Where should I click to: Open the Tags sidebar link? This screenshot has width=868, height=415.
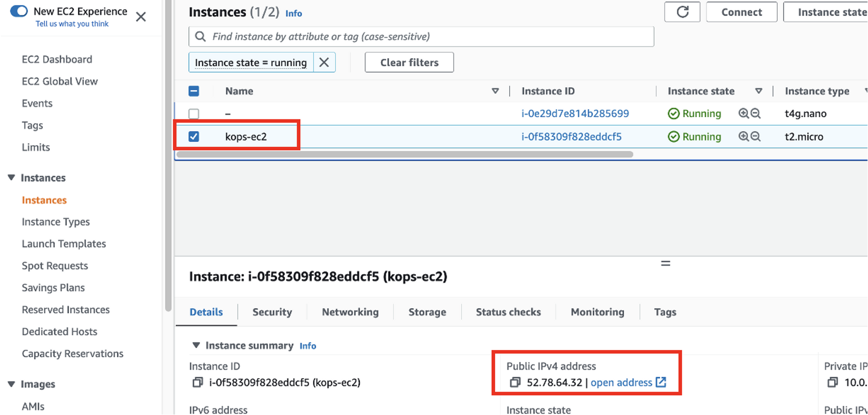click(32, 125)
